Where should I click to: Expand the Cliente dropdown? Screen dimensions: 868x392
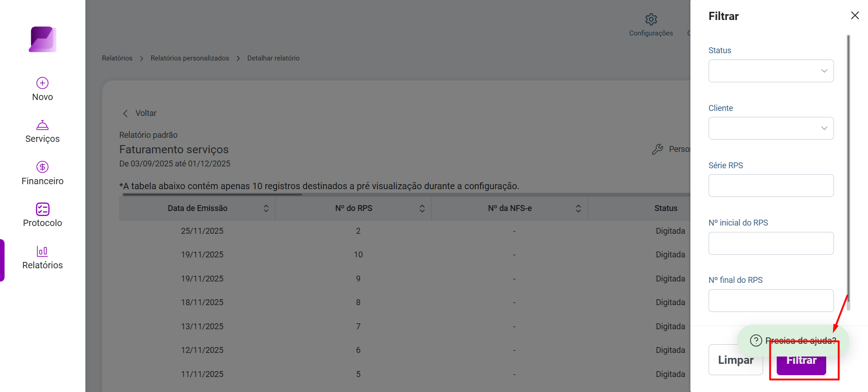point(771,128)
